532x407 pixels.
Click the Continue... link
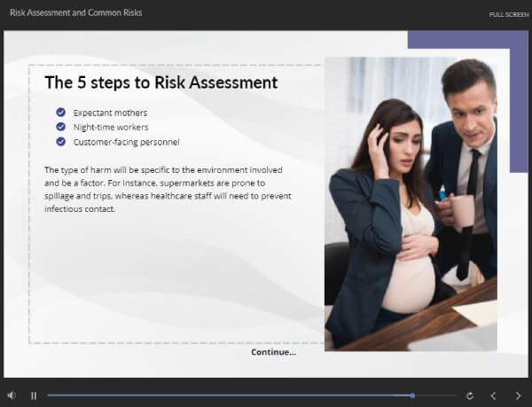[x=273, y=352]
